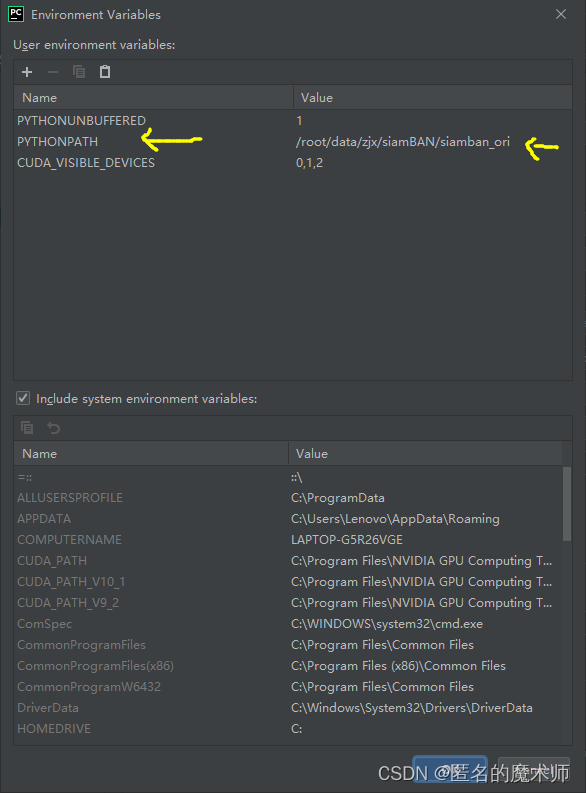586x793 pixels.
Task: Click the LAPTOP-G5R26VGE value
Action: coord(347,540)
